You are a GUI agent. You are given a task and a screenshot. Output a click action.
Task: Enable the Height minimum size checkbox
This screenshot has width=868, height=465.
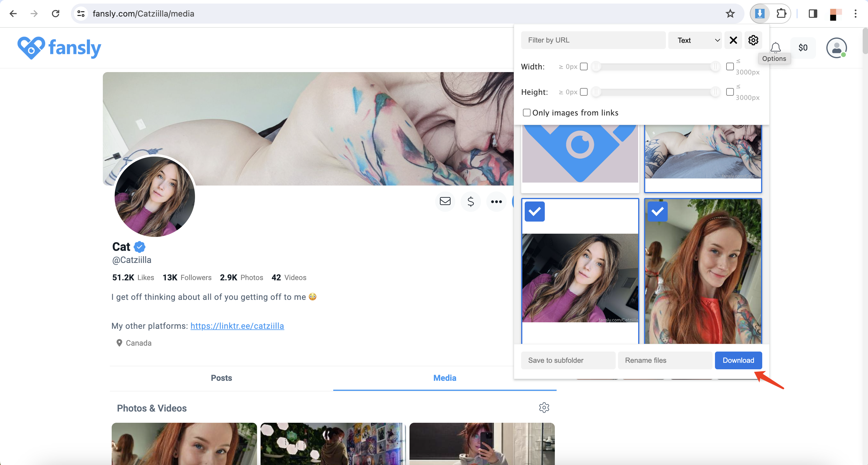(584, 92)
